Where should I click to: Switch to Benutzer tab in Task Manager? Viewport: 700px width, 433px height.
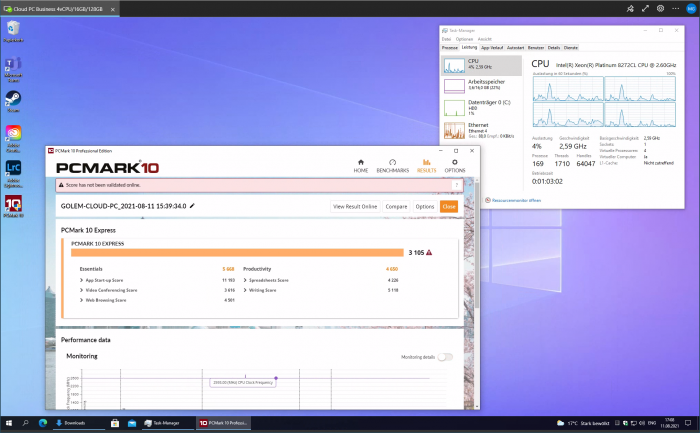(x=536, y=47)
